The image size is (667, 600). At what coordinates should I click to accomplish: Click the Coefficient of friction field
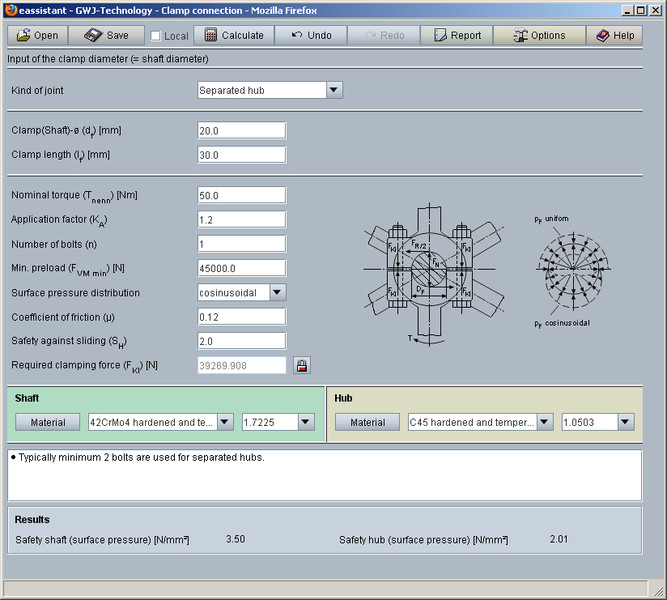click(x=241, y=317)
